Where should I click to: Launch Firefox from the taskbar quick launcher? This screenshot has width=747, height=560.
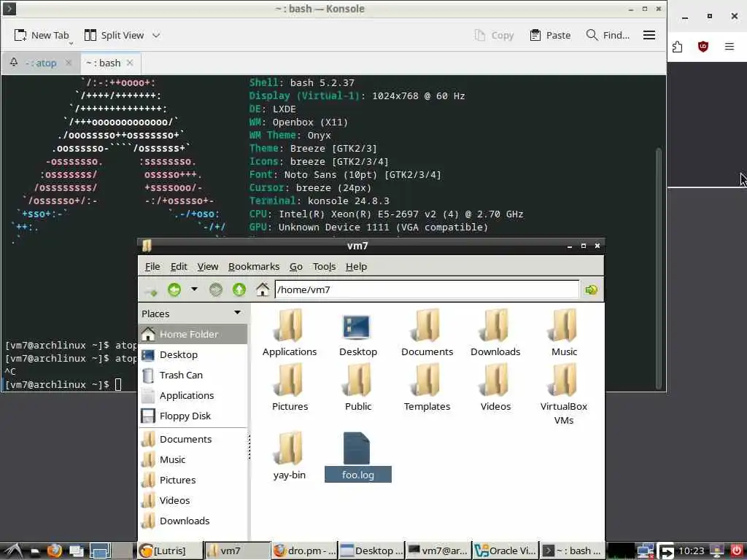(55, 551)
